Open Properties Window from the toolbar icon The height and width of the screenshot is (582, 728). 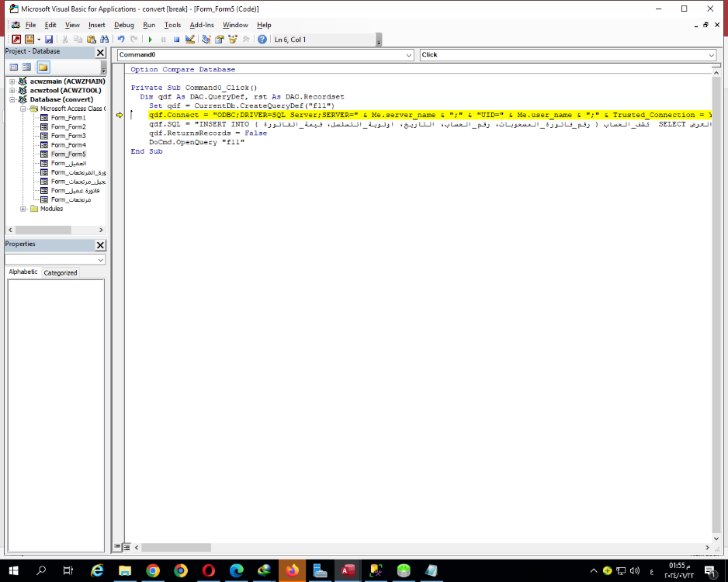tap(220, 40)
